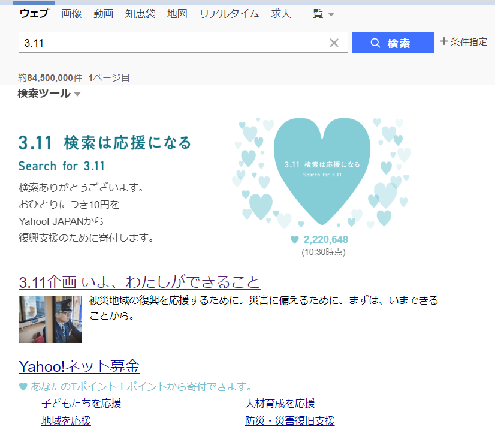Click the train conductor thumbnail image
495x448 pixels.
[x=50, y=319]
